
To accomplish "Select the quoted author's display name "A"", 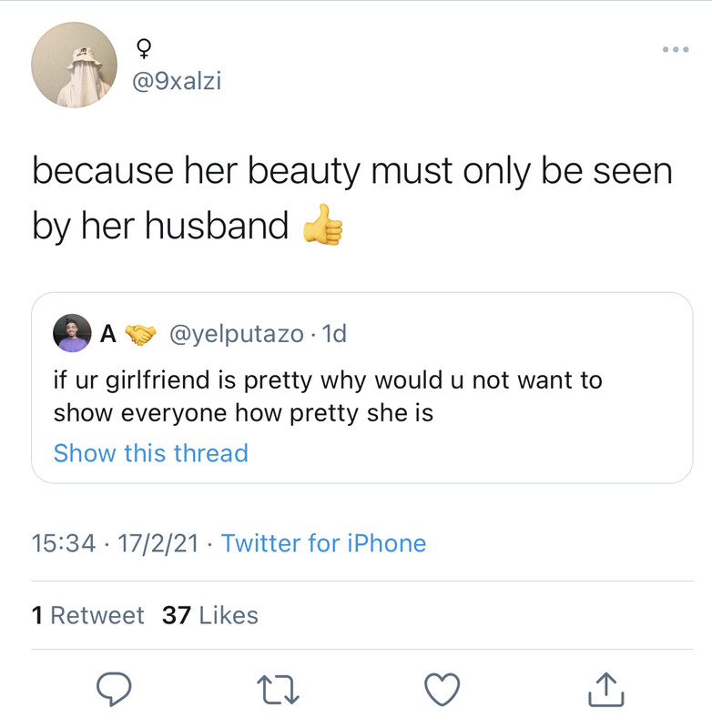I will (x=107, y=334).
